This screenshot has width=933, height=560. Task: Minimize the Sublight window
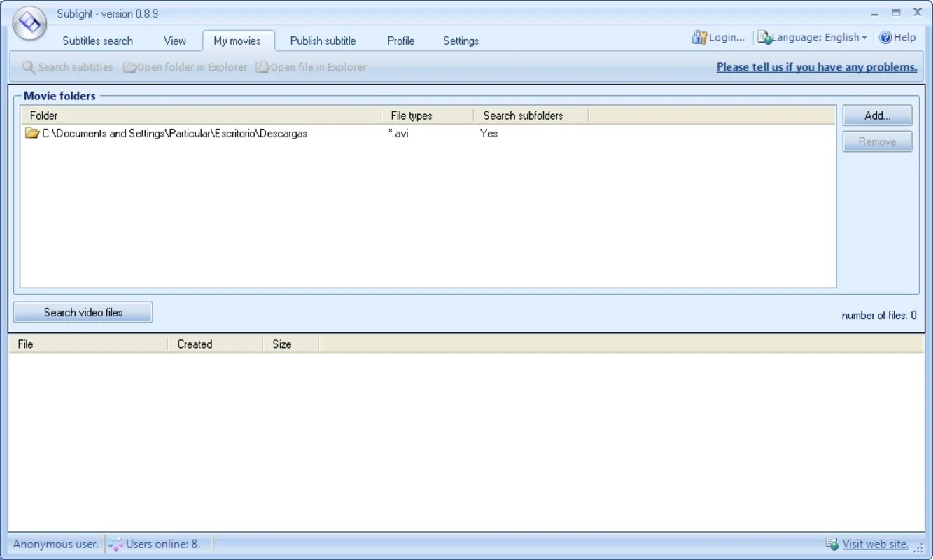coord(875,13)
